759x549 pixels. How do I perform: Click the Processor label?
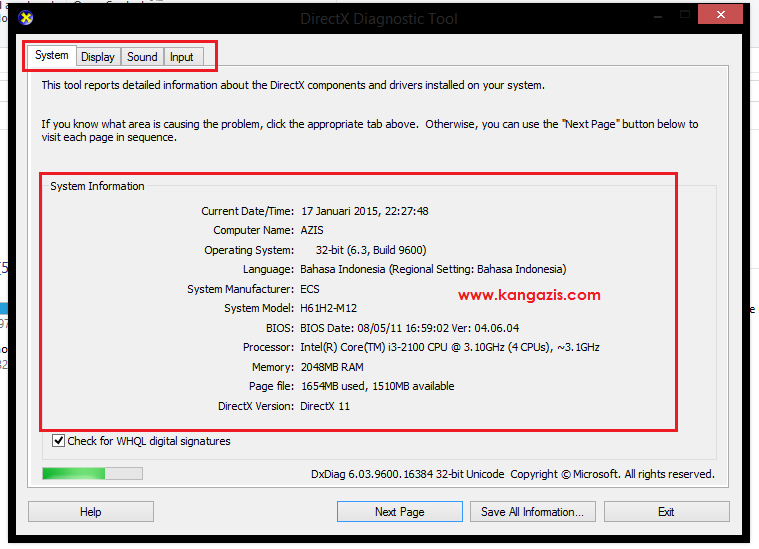[x=268, y=348]
